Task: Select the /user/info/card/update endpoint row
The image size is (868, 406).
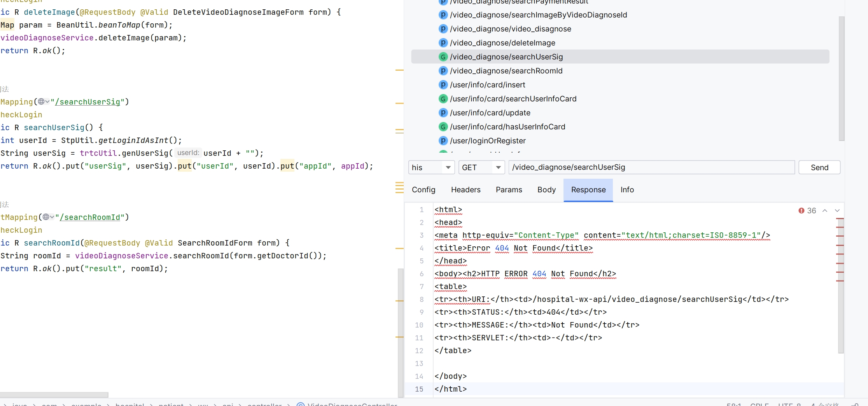Action: point(620,113)
